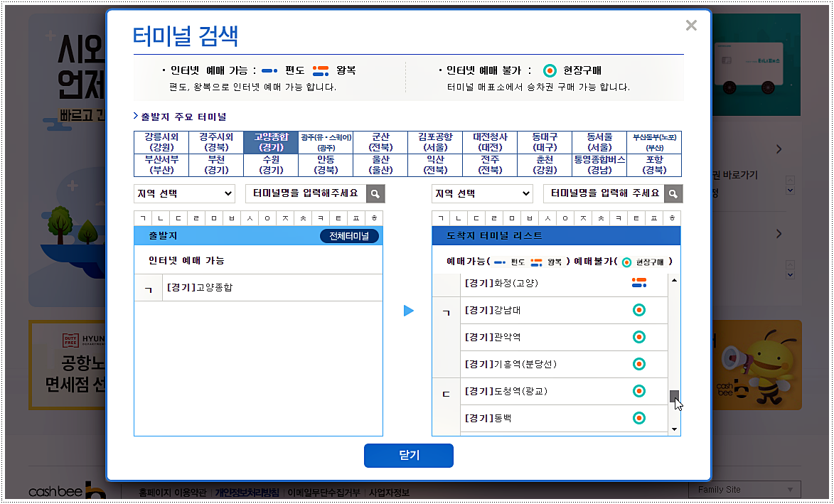Click departure terminal search magnifier icon
Image resolution: width=834 pixels, height=504 pixels.
375,193
